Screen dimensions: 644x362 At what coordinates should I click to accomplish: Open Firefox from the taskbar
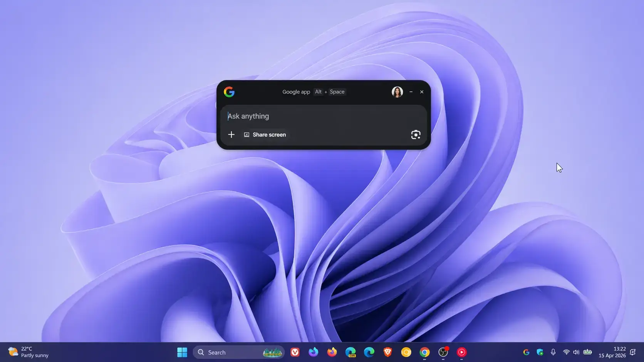332,352
